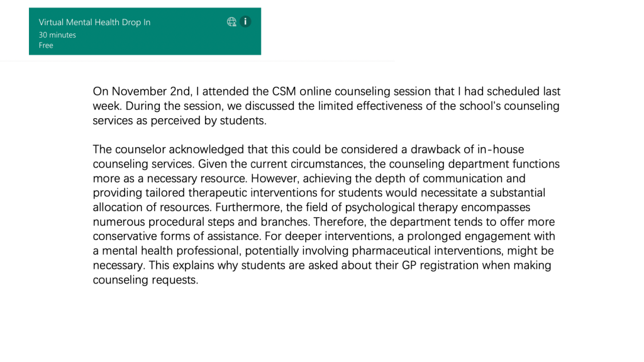Click the "30 minutes" duration label

57,35
